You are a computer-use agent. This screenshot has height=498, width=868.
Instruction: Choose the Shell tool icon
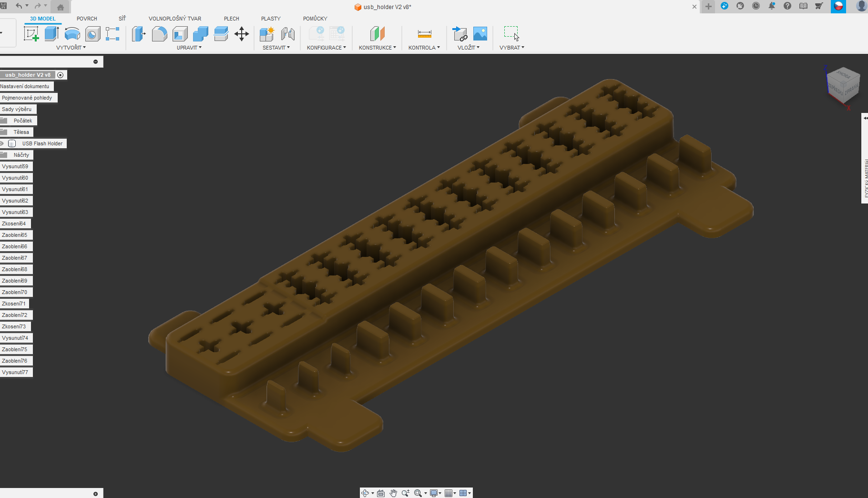point(180,34)
